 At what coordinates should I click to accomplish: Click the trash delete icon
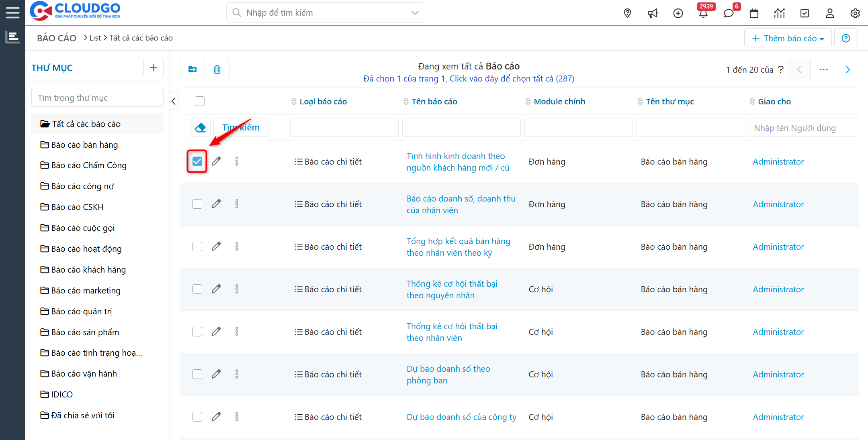tap(217, 69)
